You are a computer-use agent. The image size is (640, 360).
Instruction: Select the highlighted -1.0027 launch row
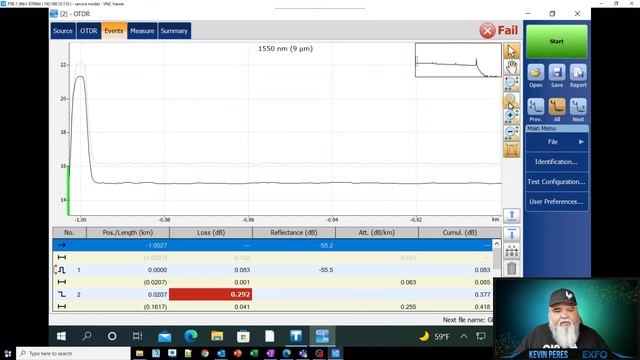[272, 245]
